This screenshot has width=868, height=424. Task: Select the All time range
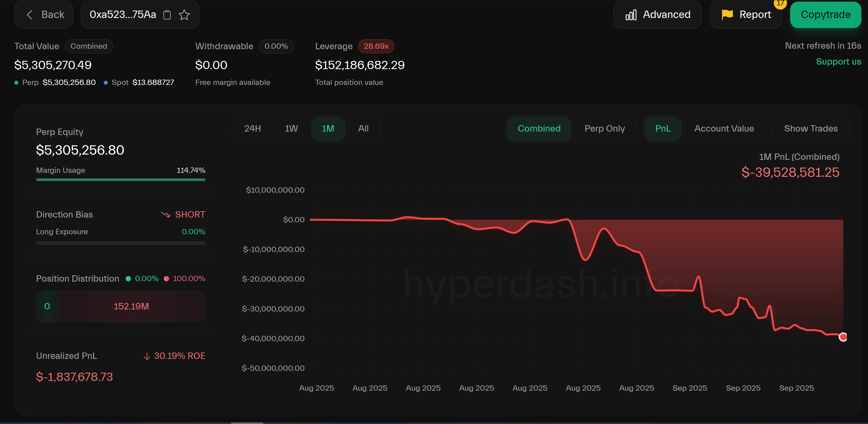(x=363, y=129)
